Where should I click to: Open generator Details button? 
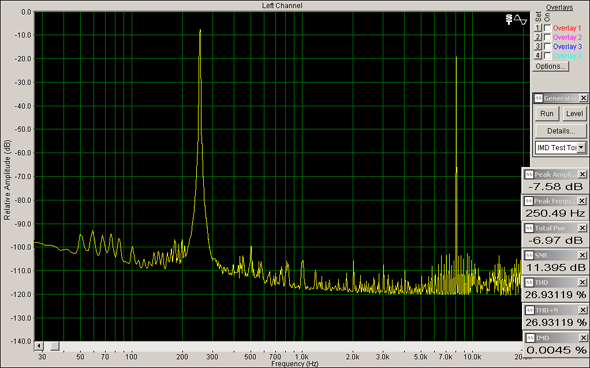click(x=561, y=131)
